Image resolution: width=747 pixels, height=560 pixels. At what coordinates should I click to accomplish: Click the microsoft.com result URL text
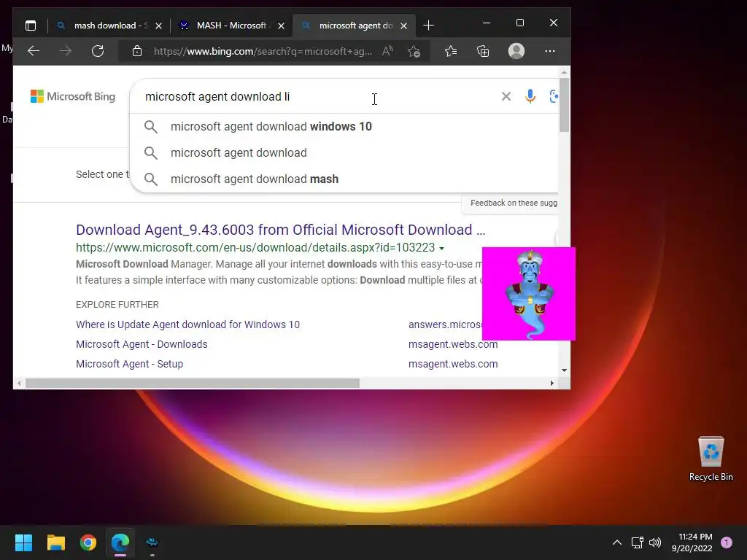(255, 248)
